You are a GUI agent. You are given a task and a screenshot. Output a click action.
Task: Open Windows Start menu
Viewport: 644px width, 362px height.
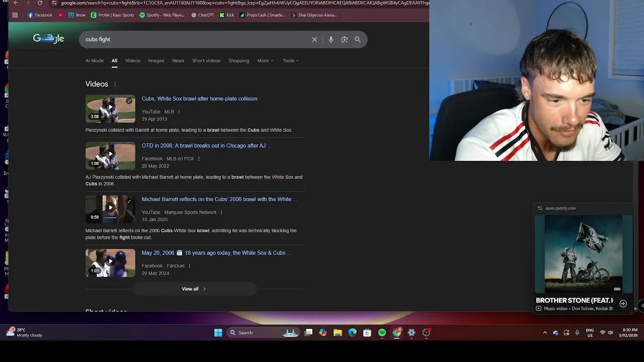(218, 332)
